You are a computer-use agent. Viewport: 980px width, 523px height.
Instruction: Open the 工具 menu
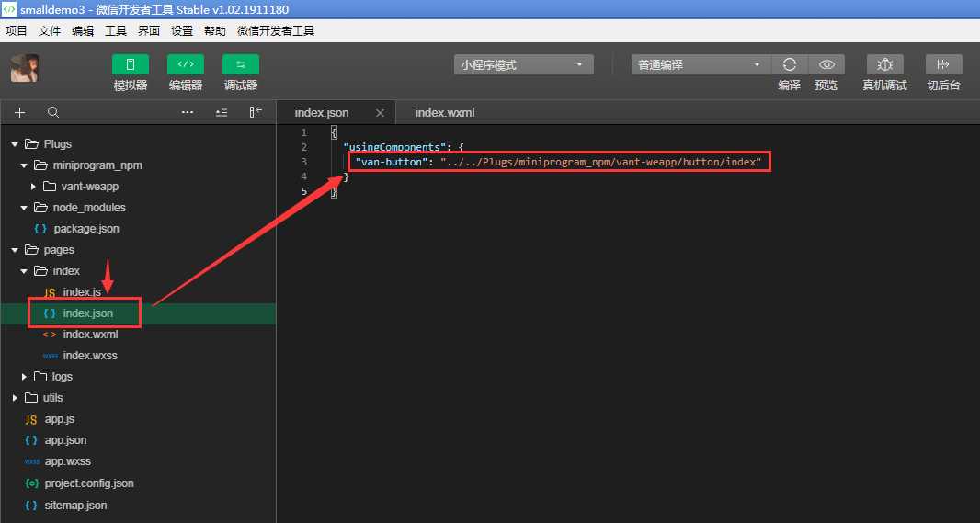pyautogui.click(x=116, y=30)
